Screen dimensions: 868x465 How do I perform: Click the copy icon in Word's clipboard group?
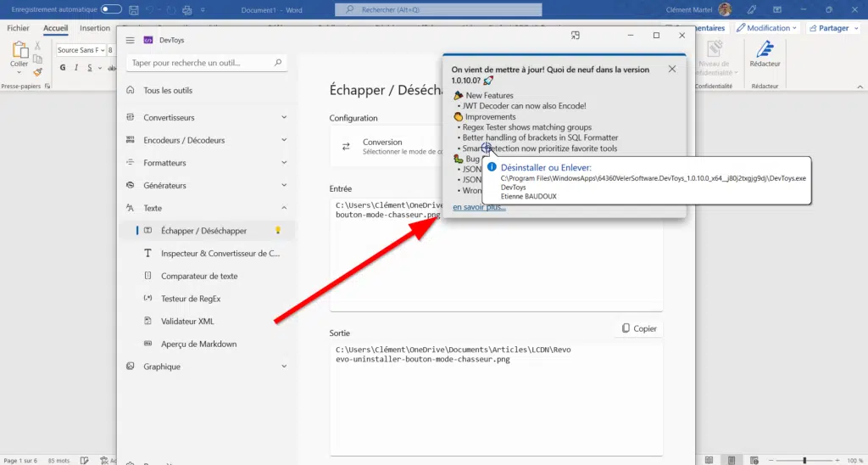point(37,59)
